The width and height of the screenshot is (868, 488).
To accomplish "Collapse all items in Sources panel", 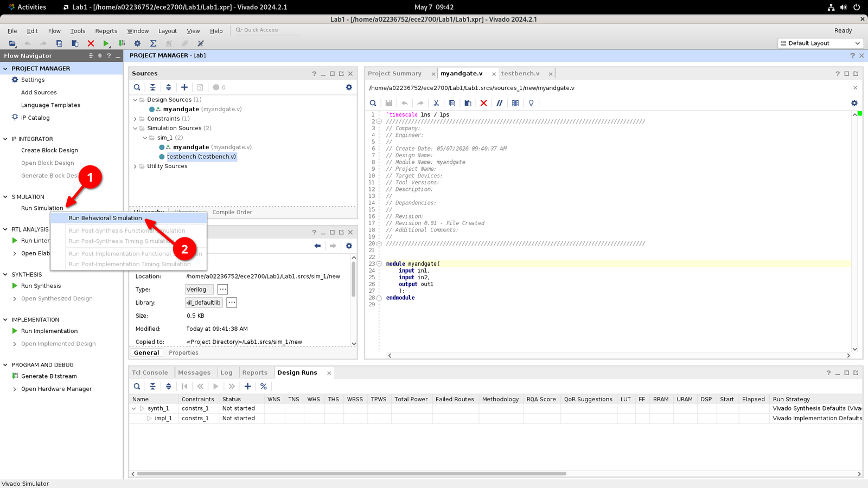I will (x=153, y=87).
